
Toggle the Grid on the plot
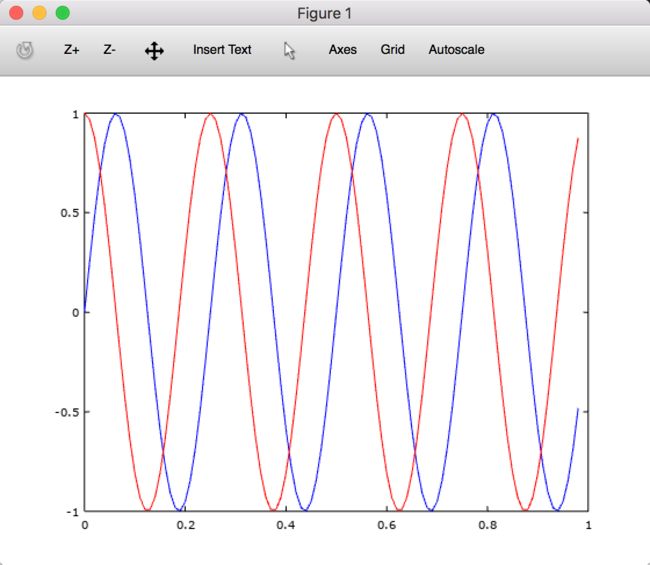[x=393, y=50]
